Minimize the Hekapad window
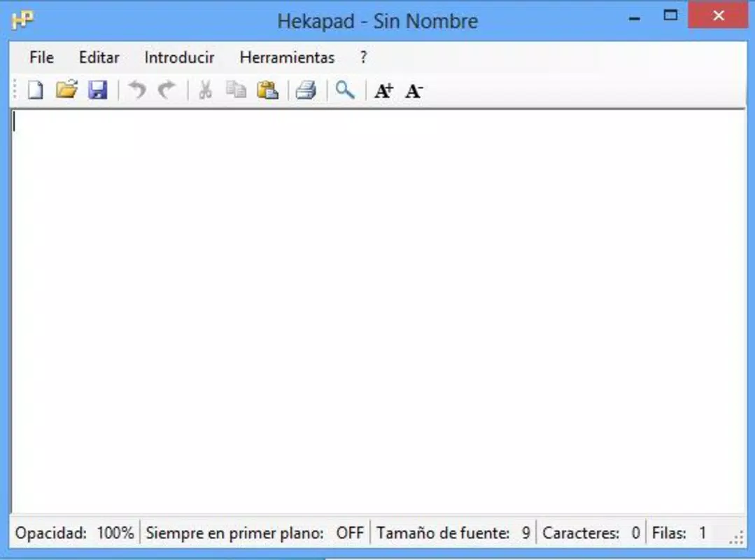This screenshot has width=755, height=560. [x=635, y=18]
